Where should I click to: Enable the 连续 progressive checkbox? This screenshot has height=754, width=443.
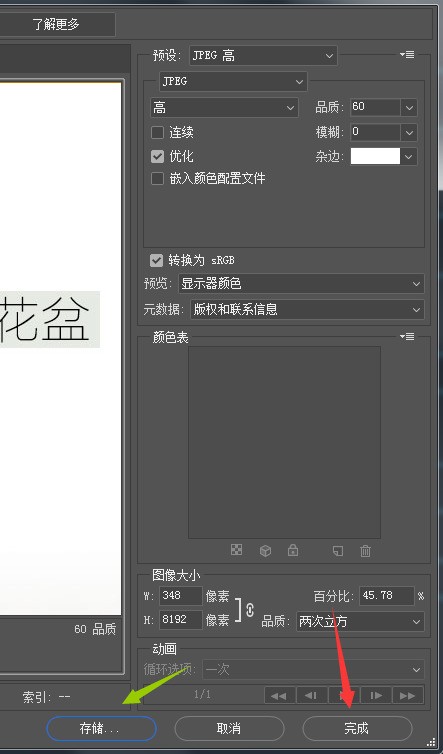157,132
